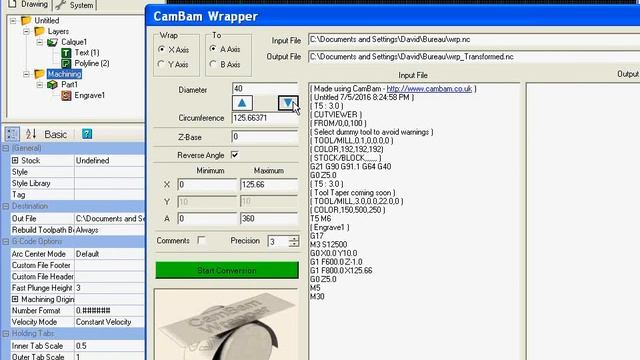
Task: Open the www.cambam.co.uk link
Action: click(x=429, y=89)
